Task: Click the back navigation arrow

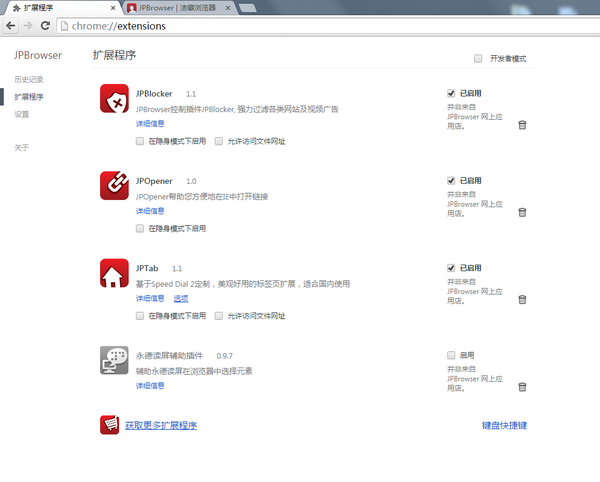Action: tap(11, 26)
